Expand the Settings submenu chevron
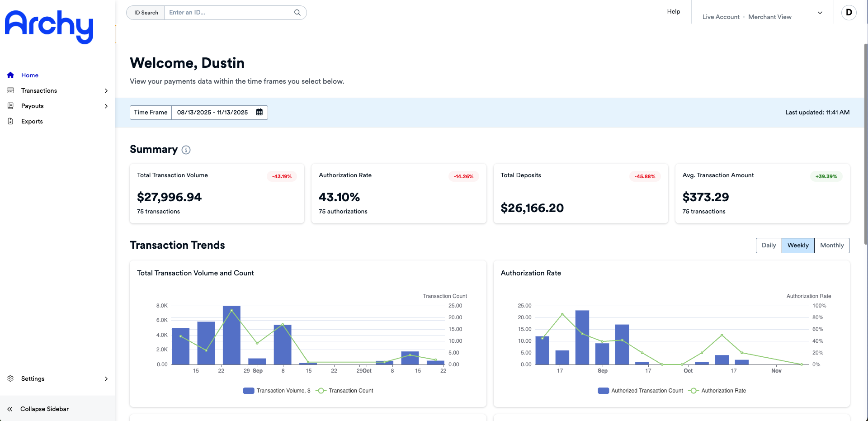Image resolution: width=868 pixels, height=421 pixels. tap(106, 378)
